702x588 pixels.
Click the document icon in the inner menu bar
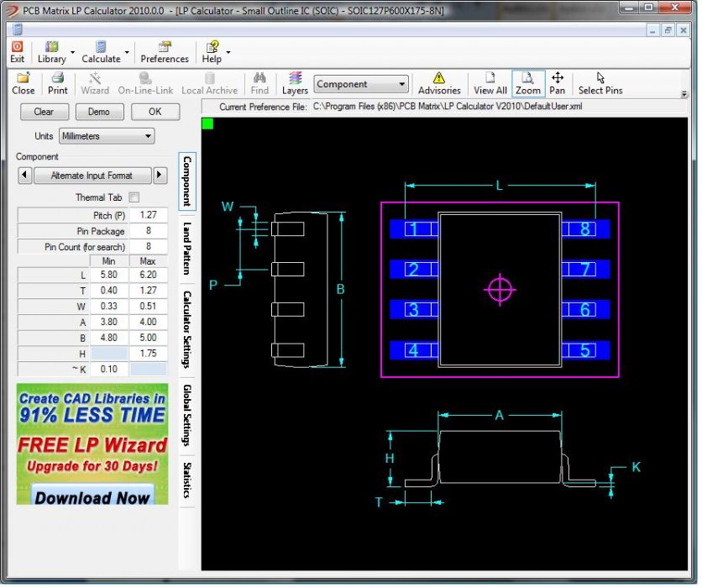pyautogui.click(x=18, y=30)
